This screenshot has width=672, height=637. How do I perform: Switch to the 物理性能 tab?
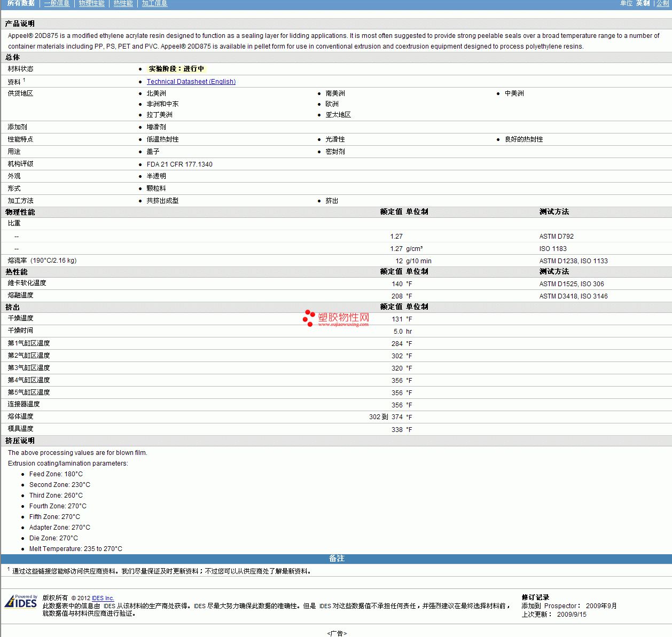[91, 3]
